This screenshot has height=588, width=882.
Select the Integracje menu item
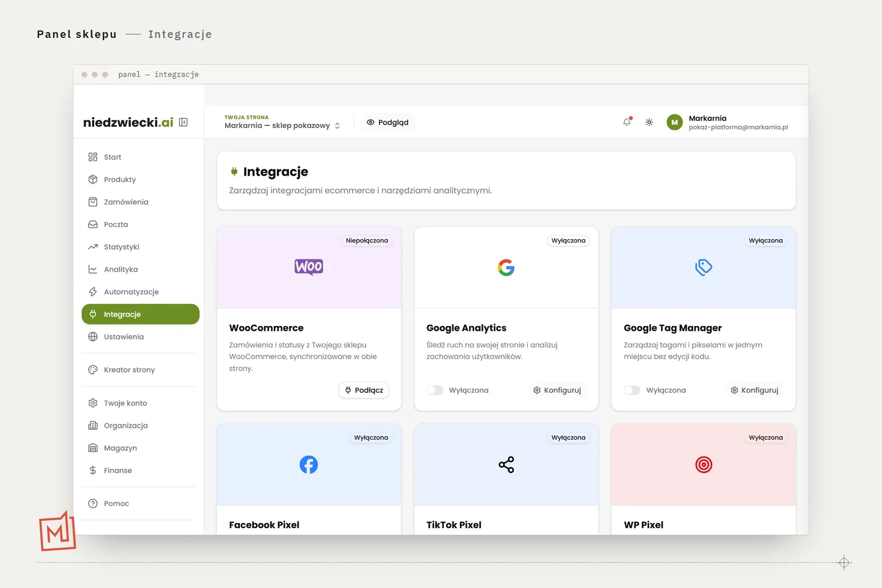click(x=141, y=314)
